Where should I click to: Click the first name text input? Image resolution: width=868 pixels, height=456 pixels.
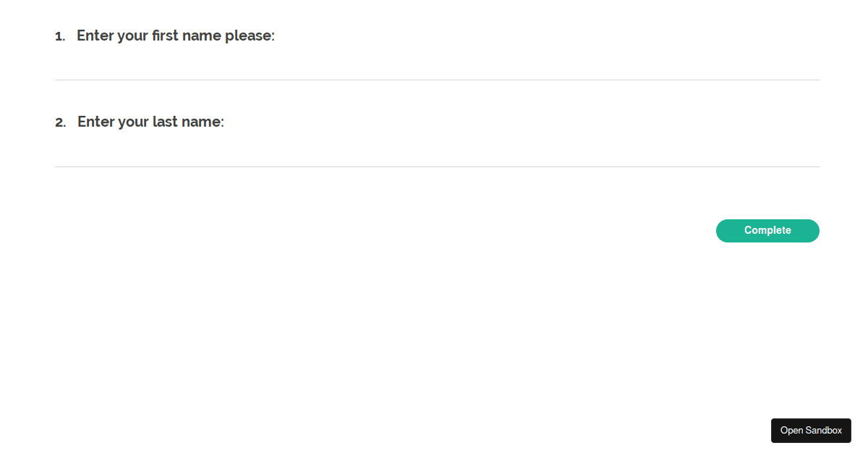(x=437, y=65)
